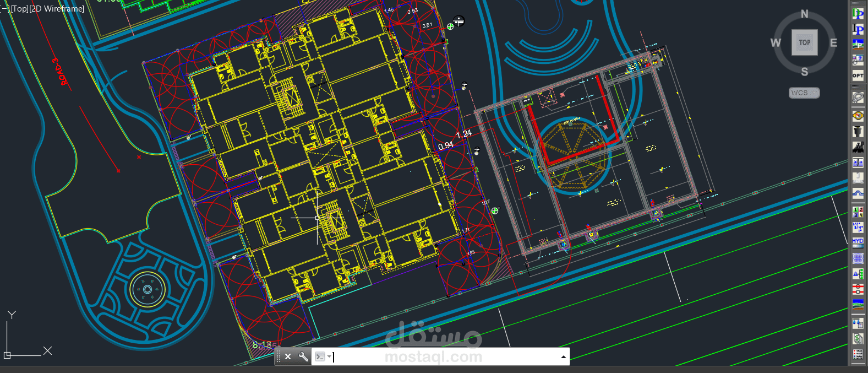Screen dimensions: 868x373
Task: Click the blue-green branching tree toolbar icon
Action: [x=858, y=273]
